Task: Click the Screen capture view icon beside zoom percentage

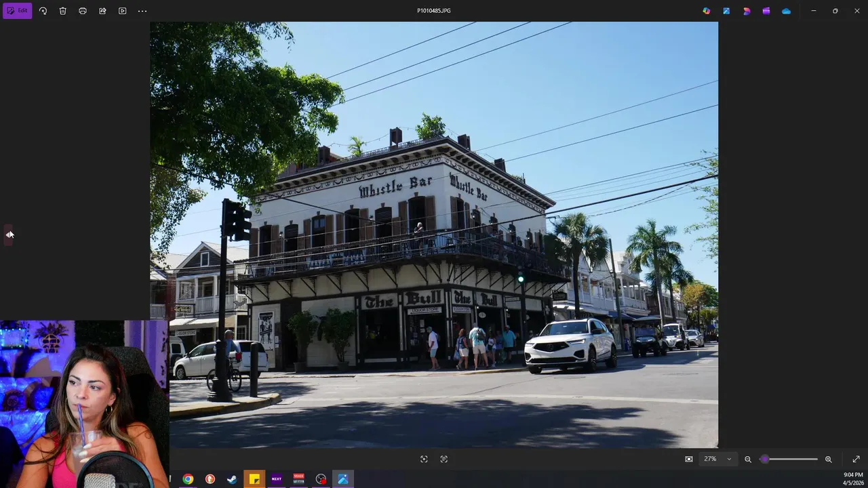Action: coord(689,459)
